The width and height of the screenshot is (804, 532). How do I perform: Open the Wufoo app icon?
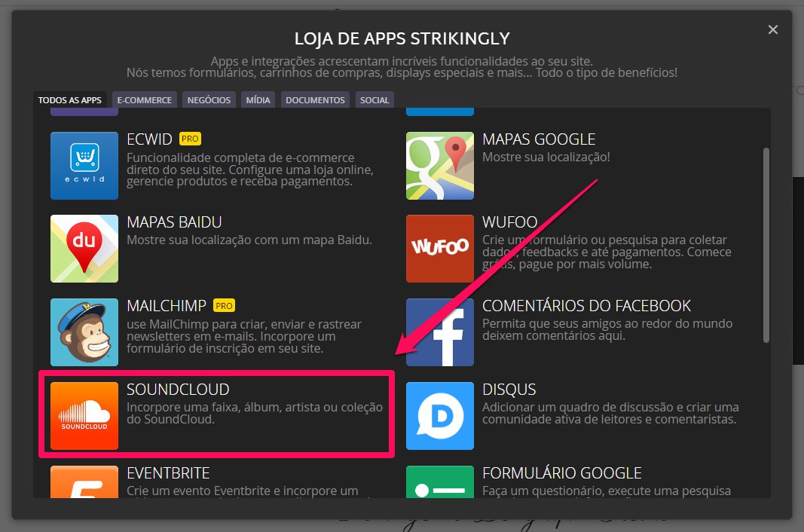(x=440, y=249)
